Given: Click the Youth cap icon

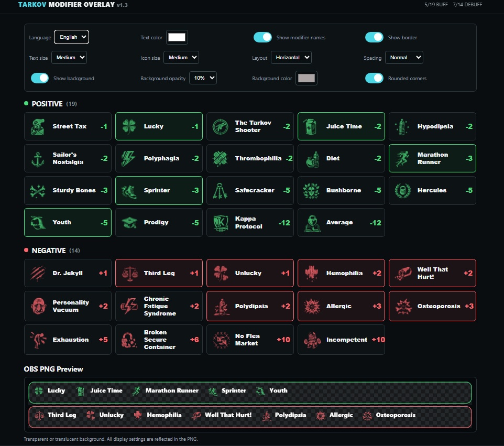Looking at the screenshot, I should click(38, 223).
